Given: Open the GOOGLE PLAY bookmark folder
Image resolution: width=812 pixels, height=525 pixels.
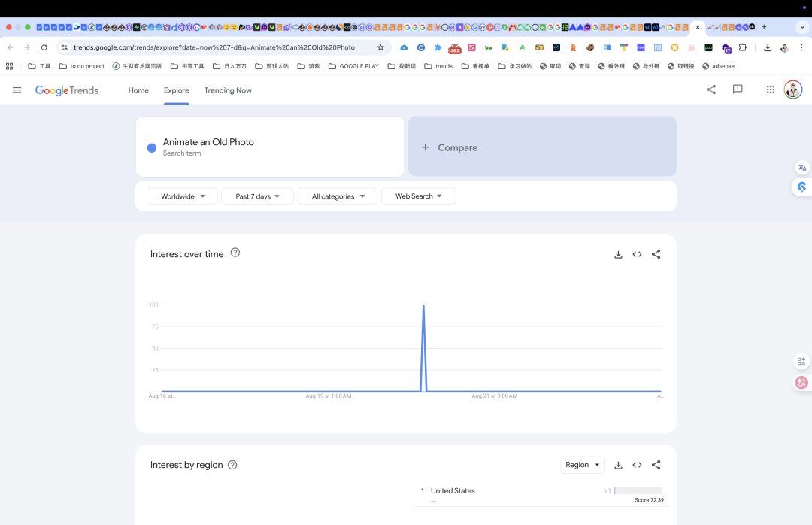Looking at the screenshot, I should [x=353, y=66].
